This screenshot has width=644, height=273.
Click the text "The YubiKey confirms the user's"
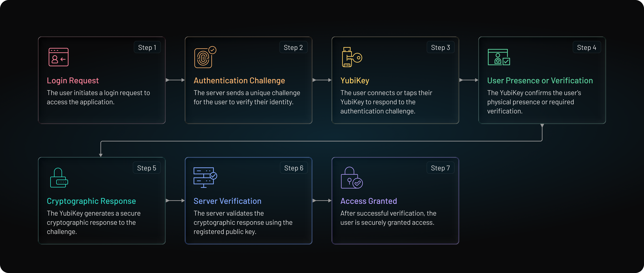[534, 93]
